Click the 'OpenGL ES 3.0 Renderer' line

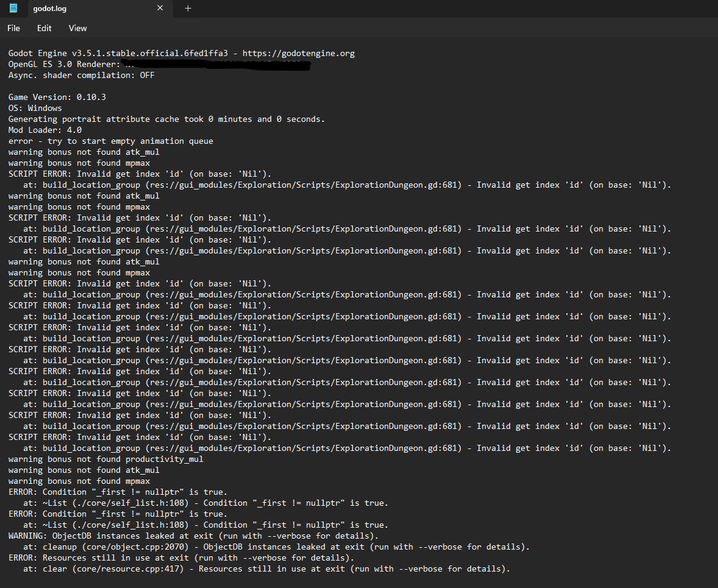tap(159, 64)
